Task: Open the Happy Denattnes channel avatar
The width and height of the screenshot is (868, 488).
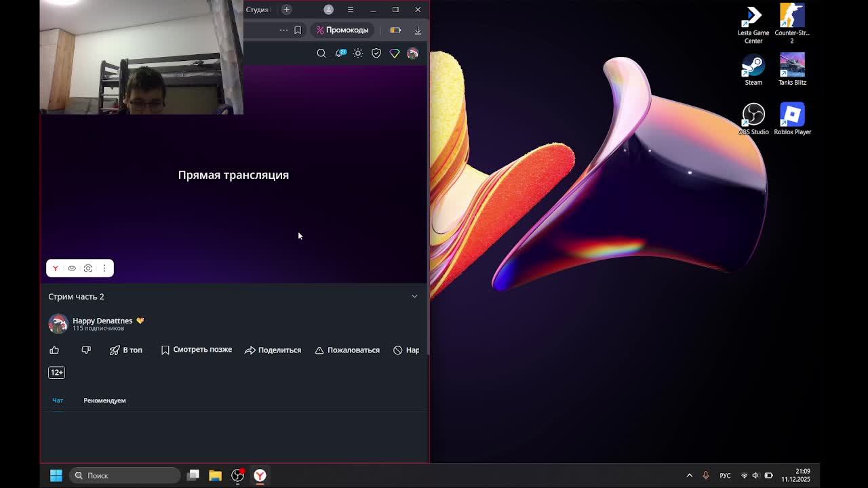Action: tap(58, 323)
